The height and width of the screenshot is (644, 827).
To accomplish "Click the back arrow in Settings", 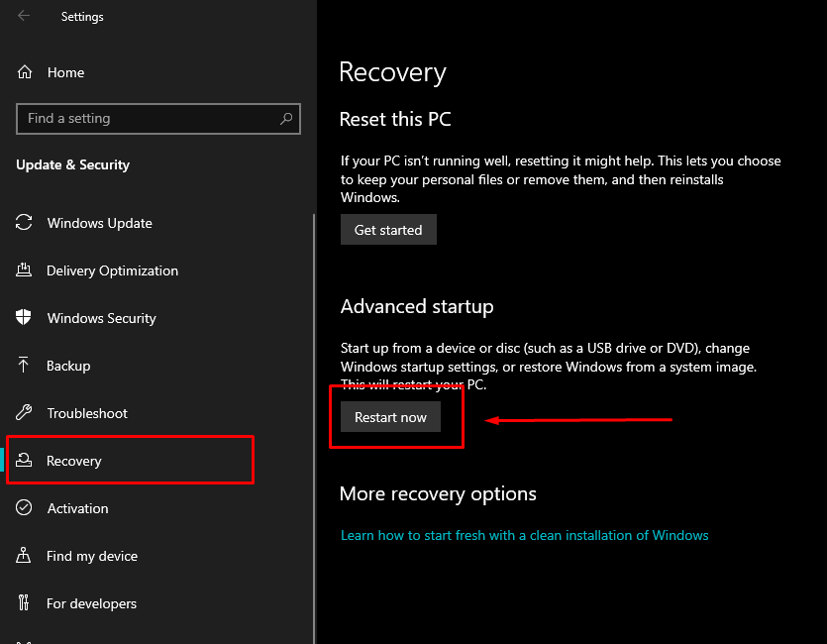I will 24,16.
